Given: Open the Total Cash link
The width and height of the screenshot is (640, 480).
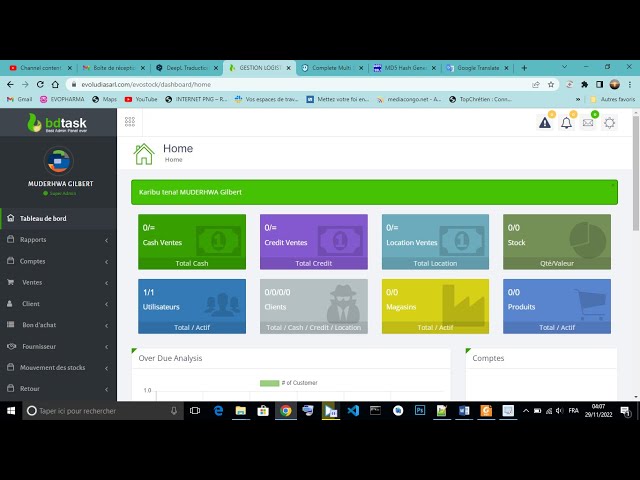Looking at the screenshot, I should pos(192,264).
